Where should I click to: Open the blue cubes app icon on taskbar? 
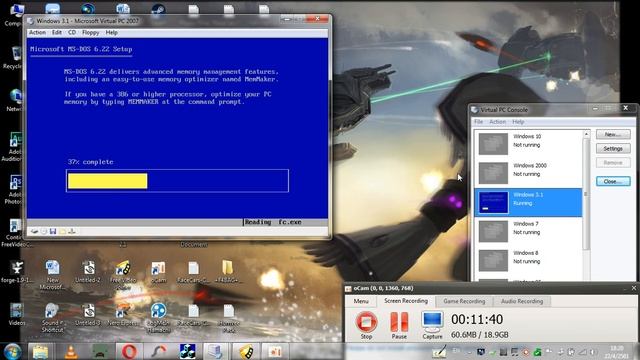point(187,351)
